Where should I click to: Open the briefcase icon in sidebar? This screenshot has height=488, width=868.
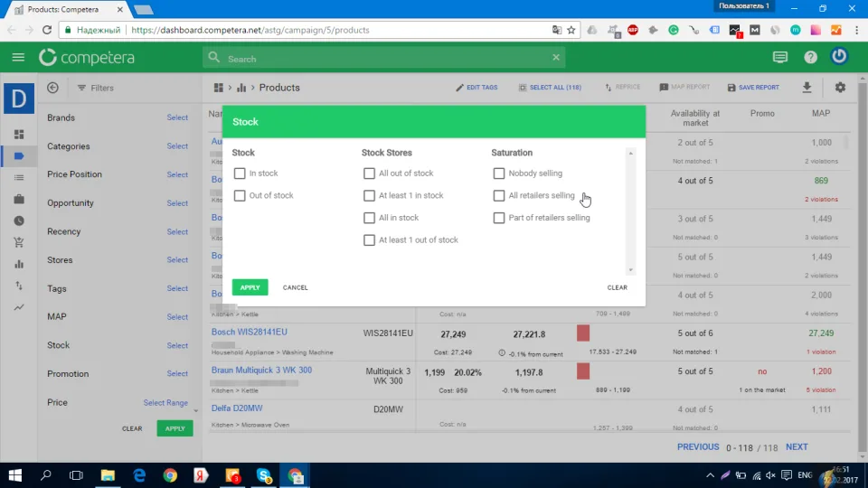19,199
